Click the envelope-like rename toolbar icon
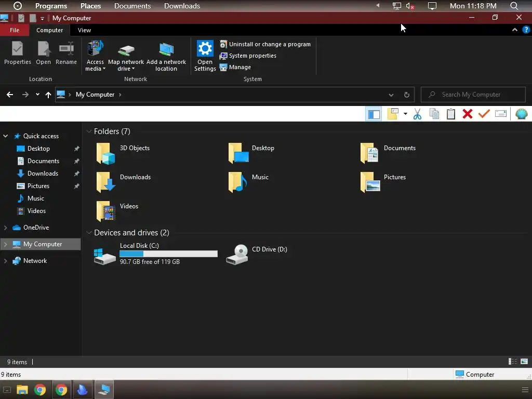Image resolution: width=532 pixels, height=399 pixels. tap(501, 114)
